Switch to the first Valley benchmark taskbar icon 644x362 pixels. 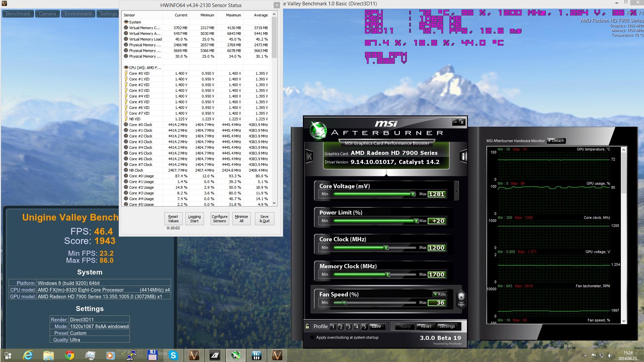(194, 355)
